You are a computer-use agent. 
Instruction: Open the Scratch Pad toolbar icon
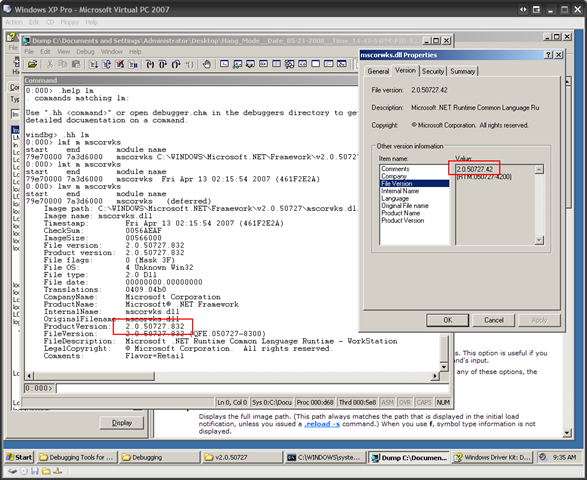point(316,64)
